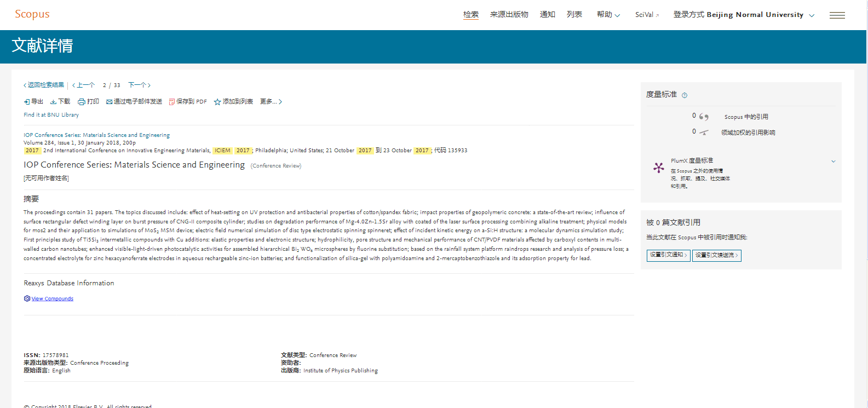Save to PDF 保存到 PDF icon
The width and height of the screenshot is (868, 408).
pyautogui.click(x=172, y=102)
